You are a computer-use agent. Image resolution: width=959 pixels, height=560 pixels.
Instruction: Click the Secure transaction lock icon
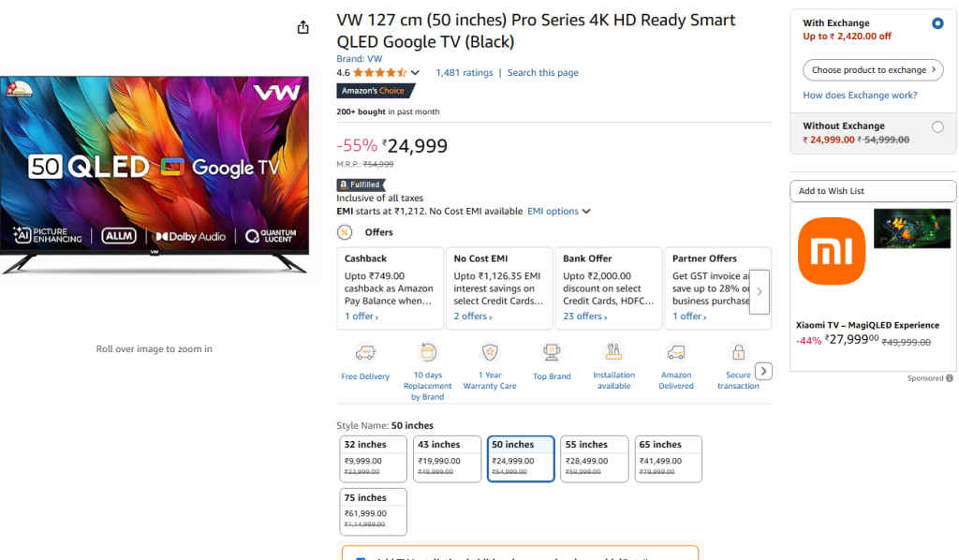(x=738, y=354)
